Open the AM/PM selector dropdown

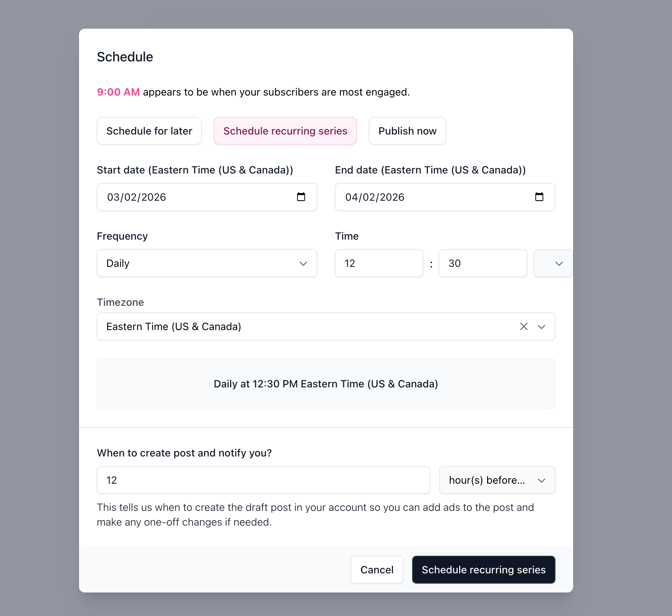553,263
